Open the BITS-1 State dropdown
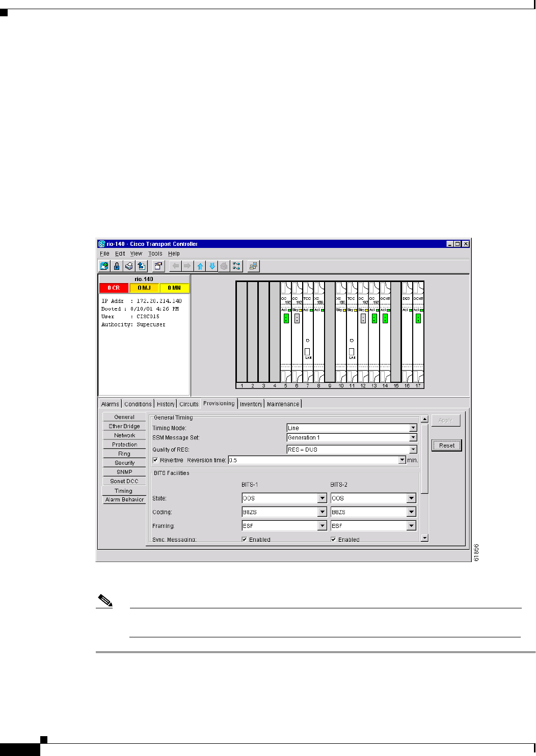 (323, 498)
